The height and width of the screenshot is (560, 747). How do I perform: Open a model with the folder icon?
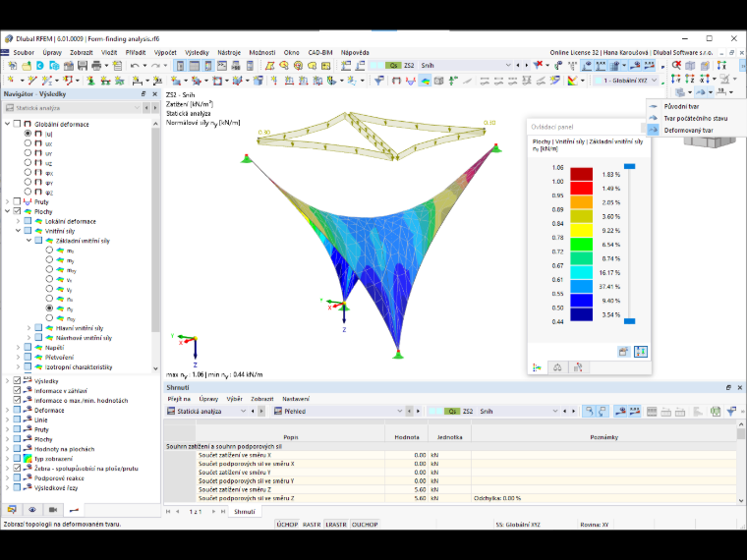[x=27, y=66]
